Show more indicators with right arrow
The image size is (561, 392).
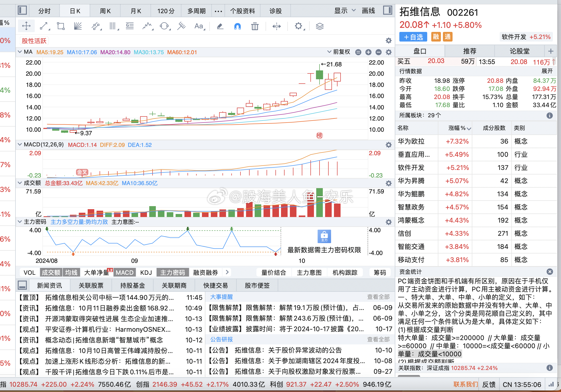coord(227,272)
